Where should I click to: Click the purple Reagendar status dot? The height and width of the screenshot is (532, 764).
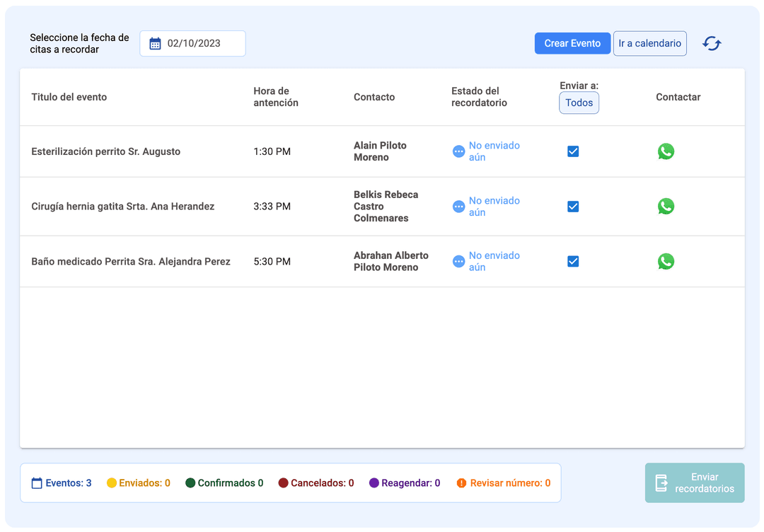374,482
